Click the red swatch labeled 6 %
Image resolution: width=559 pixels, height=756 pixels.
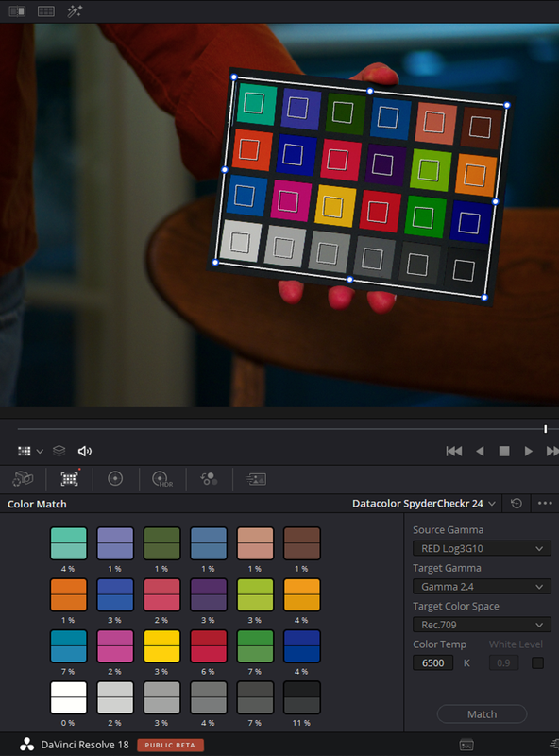click(x=209, y=646)
